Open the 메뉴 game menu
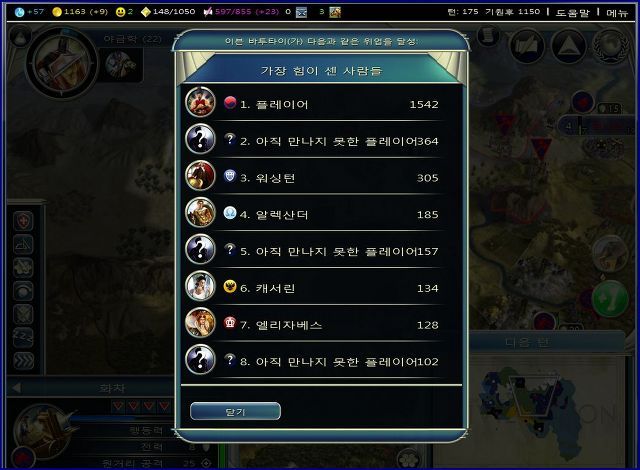The height and width of the screenshot is (470, 640). click(x=617, y=12)
